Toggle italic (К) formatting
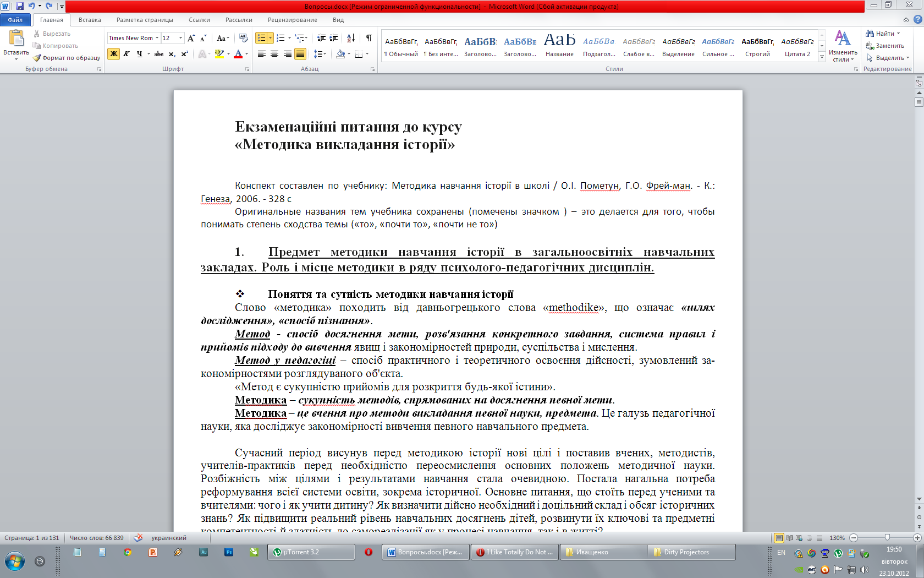 pyautogui.click(x=127, y=53)
